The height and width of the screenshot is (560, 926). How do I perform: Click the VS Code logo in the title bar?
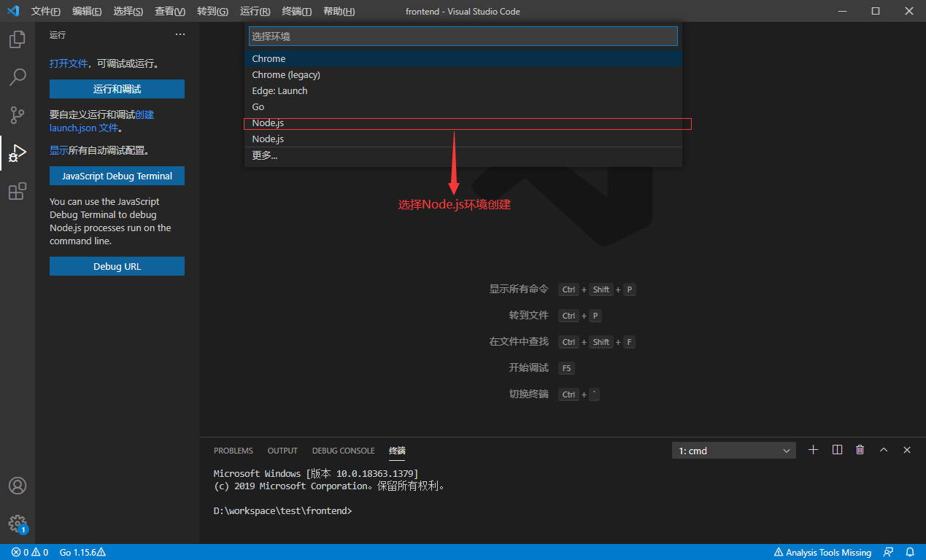click(13, 11)
